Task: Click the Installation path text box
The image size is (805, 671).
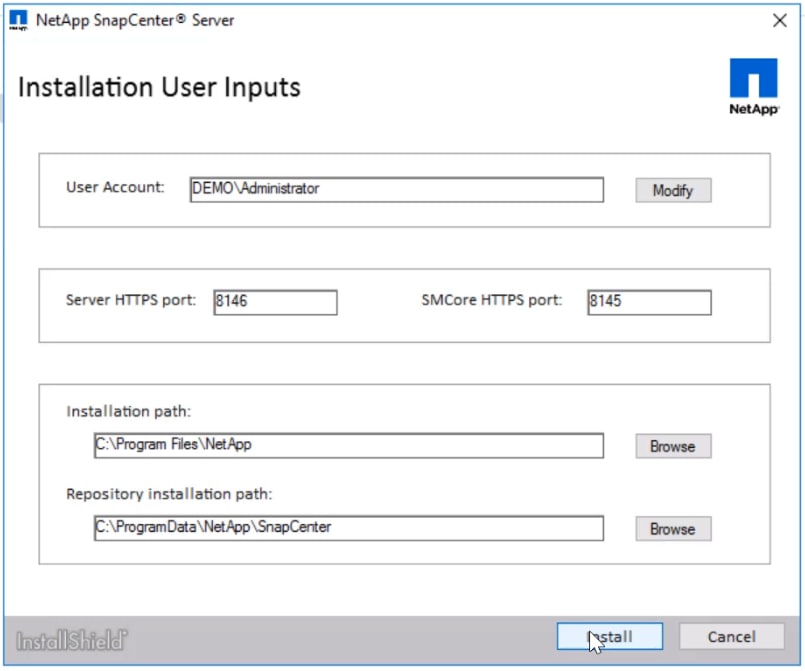Action: (348, 445)
